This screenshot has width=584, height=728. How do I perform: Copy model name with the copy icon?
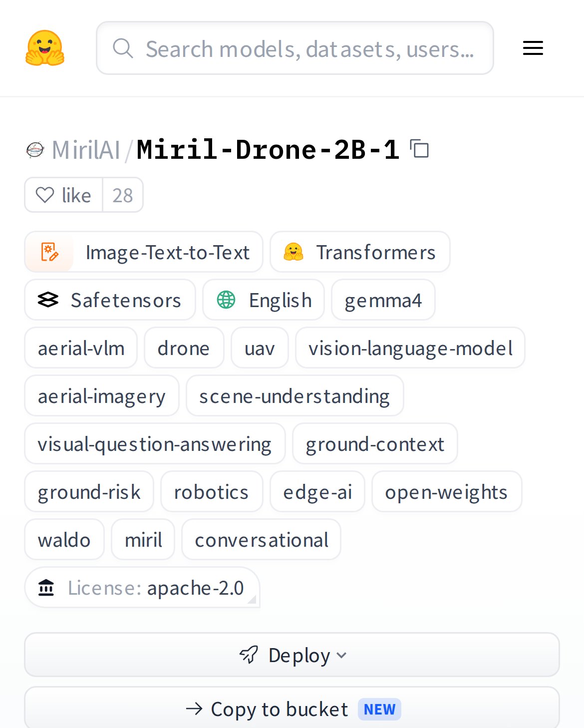pyautogui.click(x=419, y=149)
